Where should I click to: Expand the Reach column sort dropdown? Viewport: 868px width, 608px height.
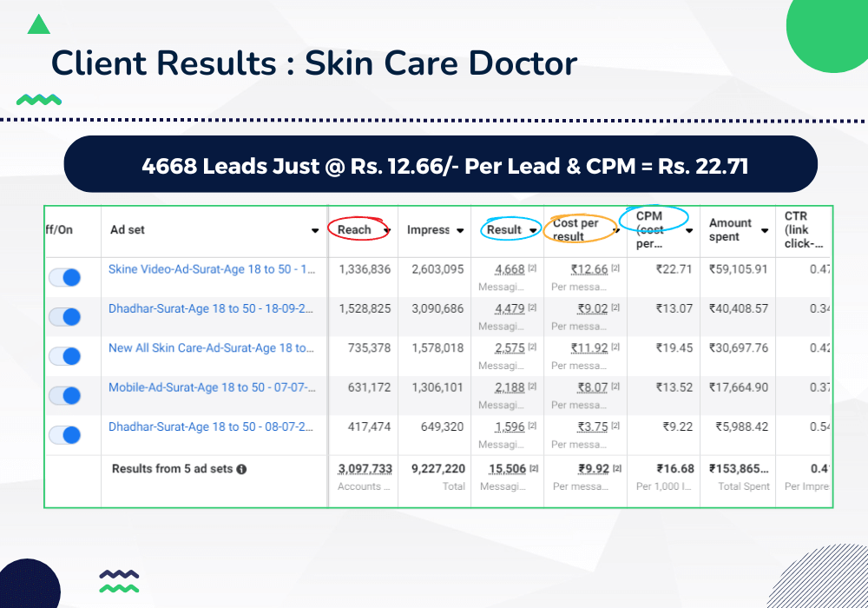point(387,230)
